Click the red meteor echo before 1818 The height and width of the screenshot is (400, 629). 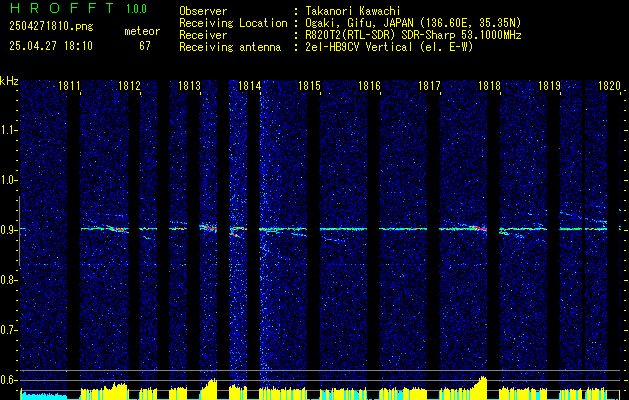[x=479, y=227]
